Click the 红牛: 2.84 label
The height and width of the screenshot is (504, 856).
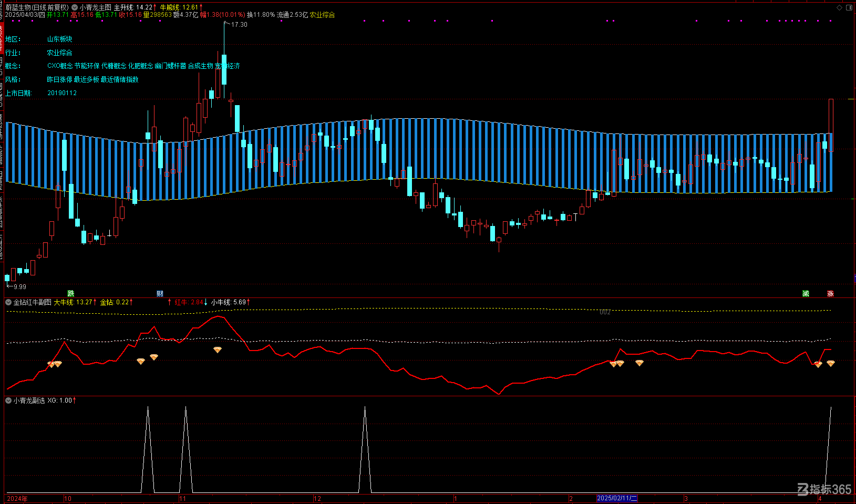pos(189,302)
